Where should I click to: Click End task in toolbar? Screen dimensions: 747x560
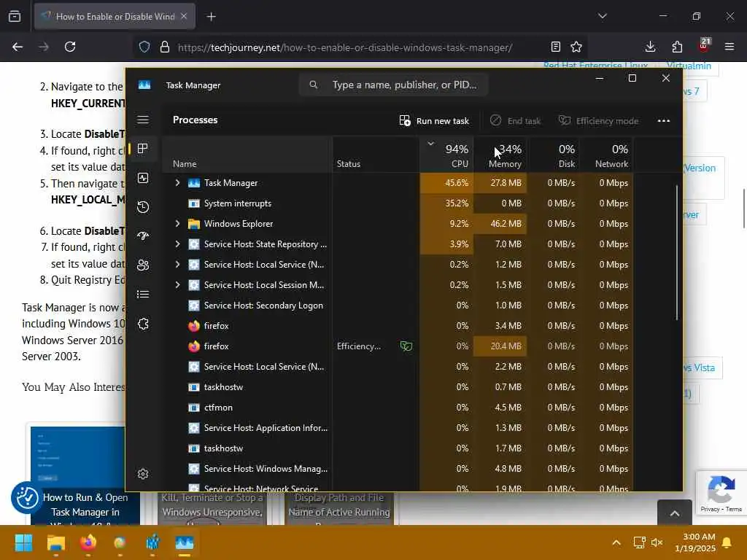516,121
